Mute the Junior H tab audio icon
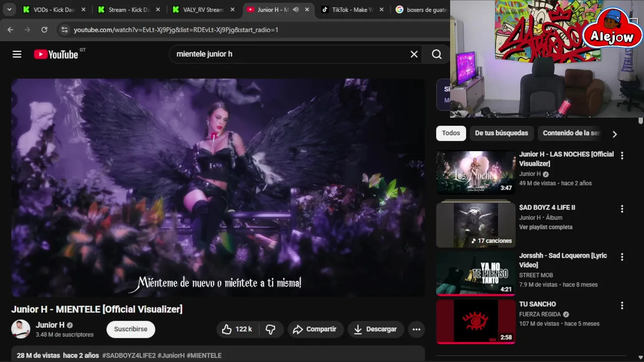 [296, 10]
